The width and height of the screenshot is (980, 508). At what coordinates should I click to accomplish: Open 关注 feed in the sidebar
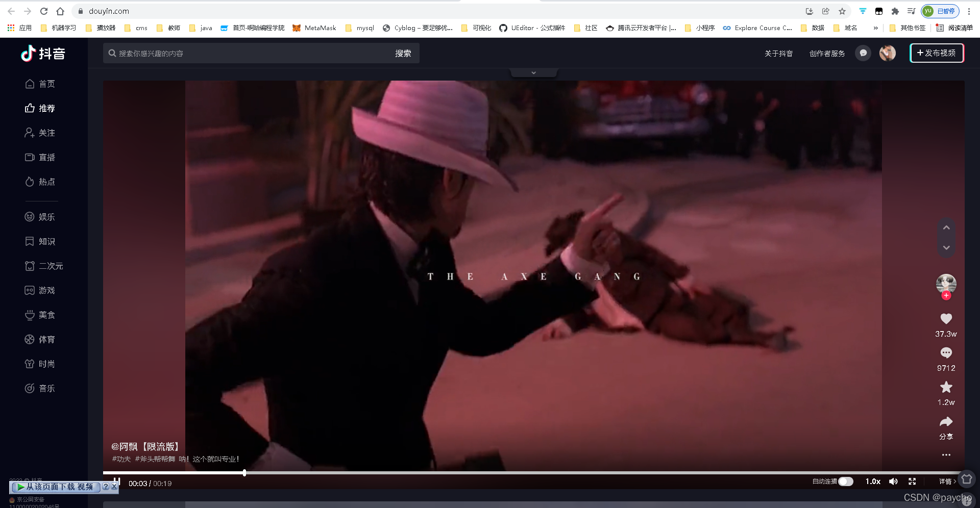[x=40, y=133]
